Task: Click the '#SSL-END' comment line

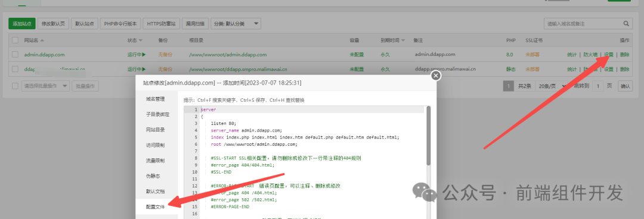Action: pyautogui.click(x=221, y=172)
